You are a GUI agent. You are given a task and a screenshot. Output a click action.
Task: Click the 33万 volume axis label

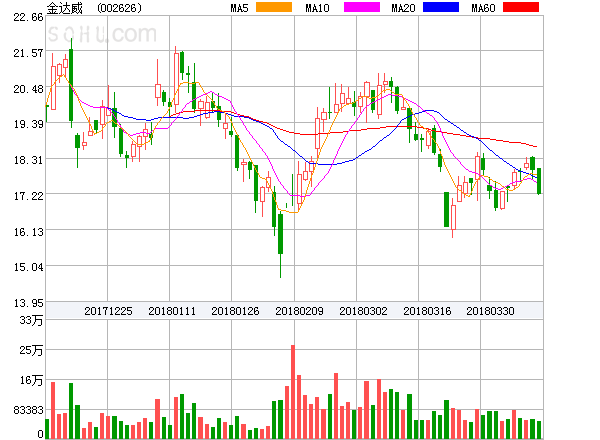(x=31, y=320)
